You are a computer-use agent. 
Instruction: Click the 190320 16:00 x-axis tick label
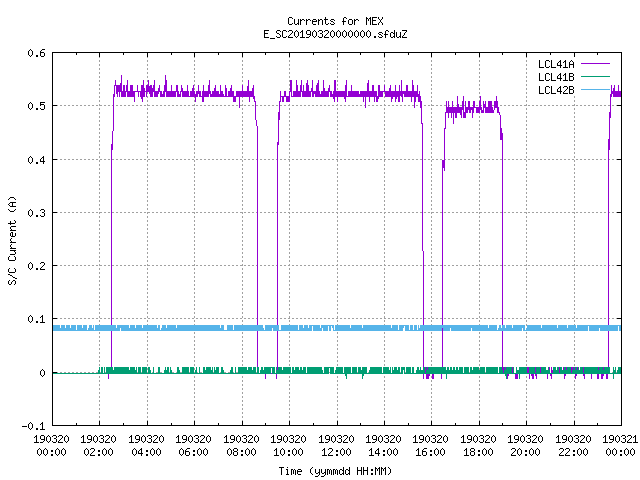[x=431, y=446]
